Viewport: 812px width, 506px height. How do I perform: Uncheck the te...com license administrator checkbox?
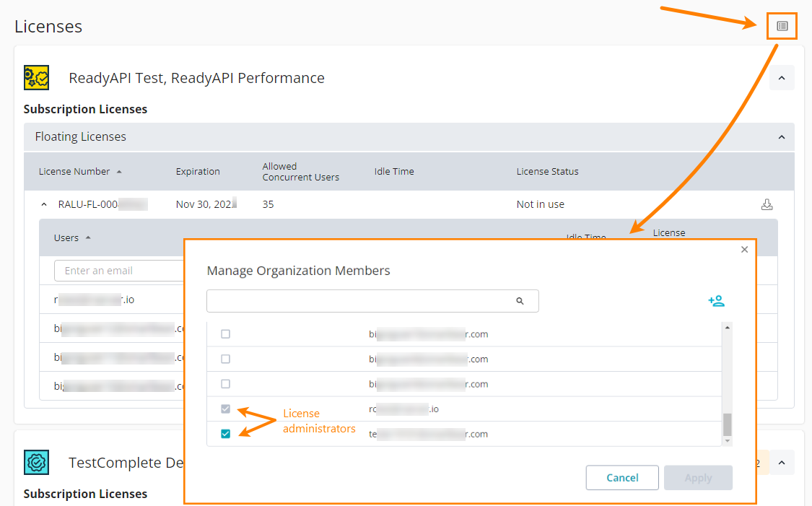click(225, 433)
